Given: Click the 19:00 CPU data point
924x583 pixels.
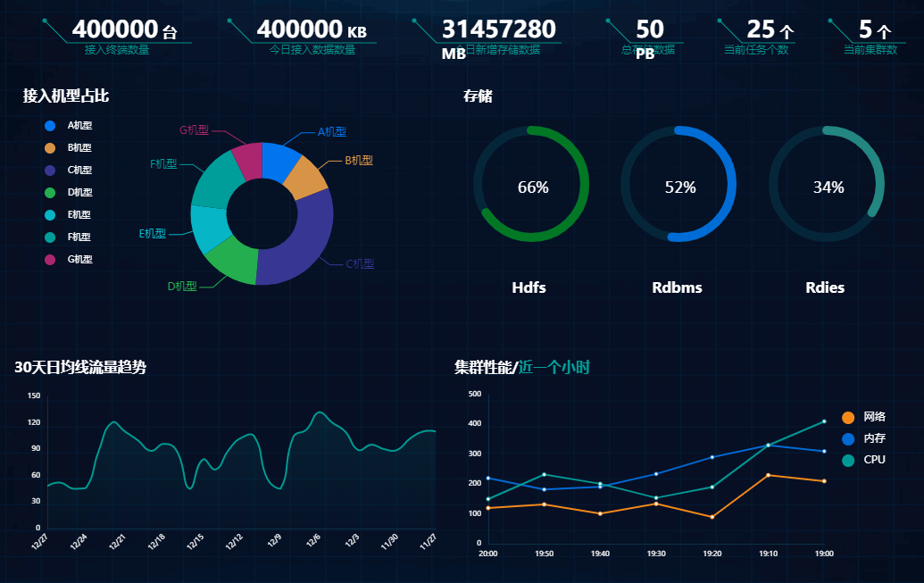Looking at the screenshot, I should [824, 421].
